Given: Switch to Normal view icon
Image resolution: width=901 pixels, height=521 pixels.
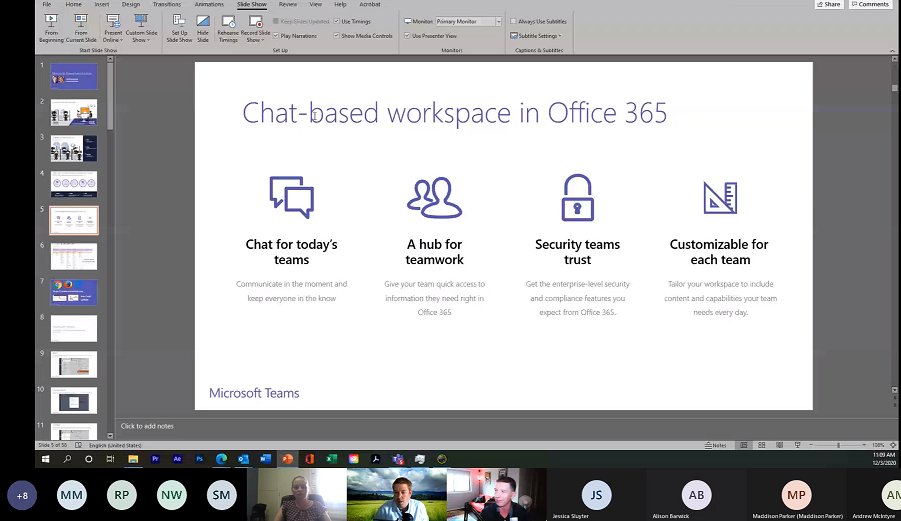Looking at the screenshot, I should pyautogui.click(x=744, y=445).
